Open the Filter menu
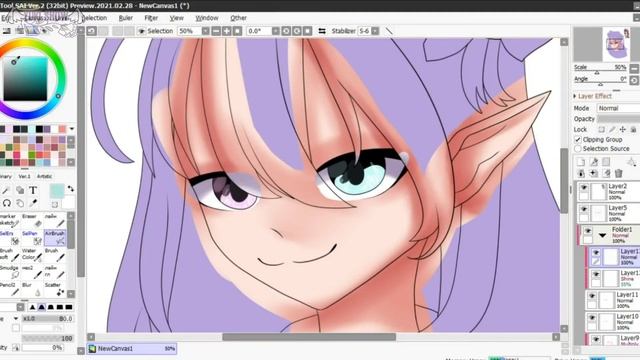 [151, 18]
